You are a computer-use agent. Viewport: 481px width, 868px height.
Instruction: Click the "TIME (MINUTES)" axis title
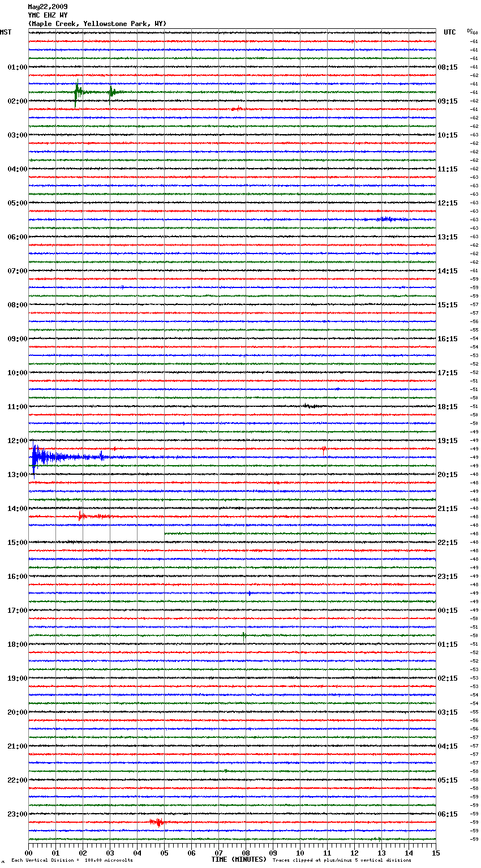239,860
